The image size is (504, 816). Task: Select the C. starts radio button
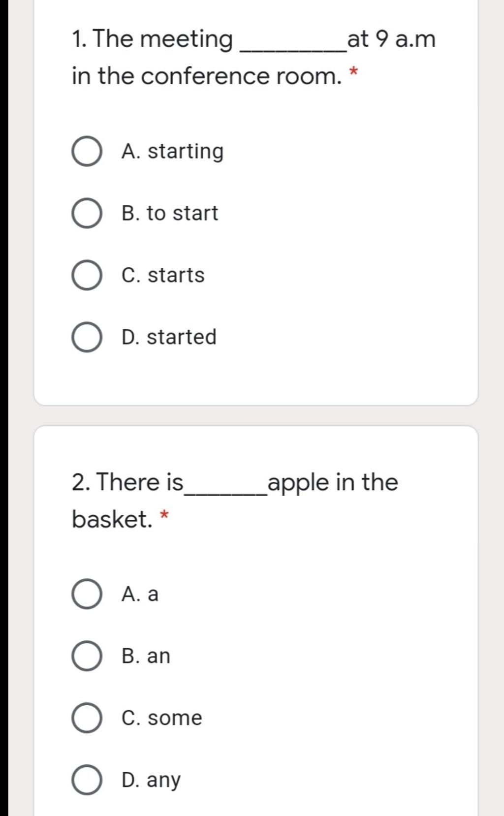point(87,275)
